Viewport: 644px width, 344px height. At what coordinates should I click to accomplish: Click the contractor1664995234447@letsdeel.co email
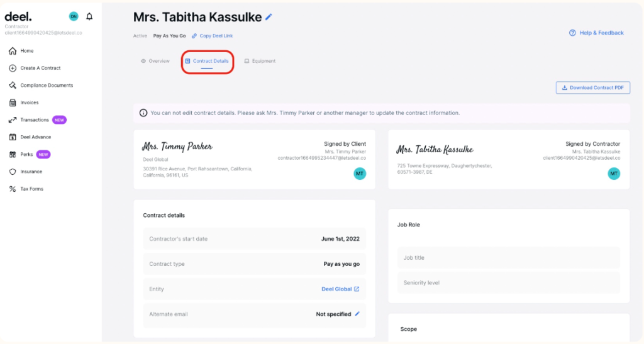[x=321, y=158]
